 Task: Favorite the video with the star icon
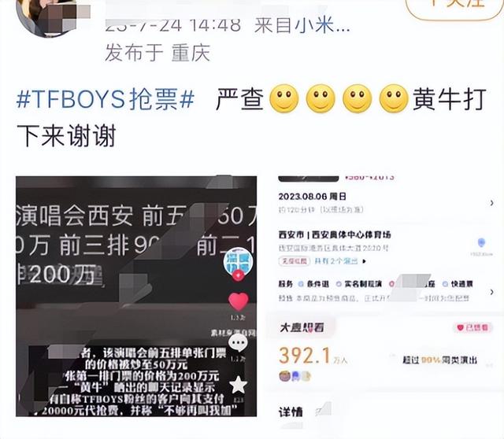238,385
